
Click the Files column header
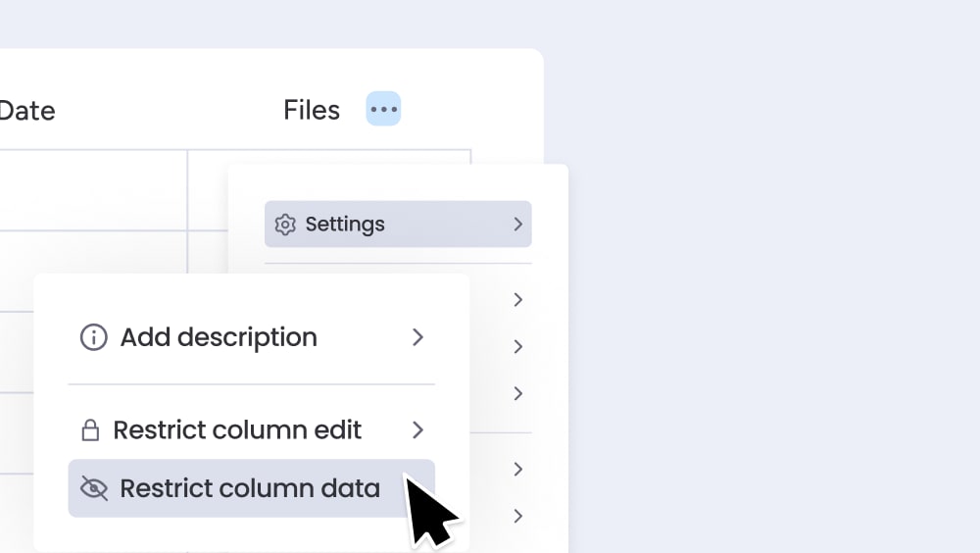pyautogui.click(x=312, y=110)
